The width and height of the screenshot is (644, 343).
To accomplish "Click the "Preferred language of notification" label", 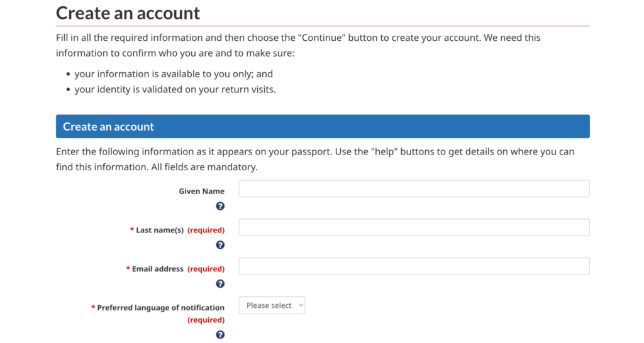I will [160, 308].
